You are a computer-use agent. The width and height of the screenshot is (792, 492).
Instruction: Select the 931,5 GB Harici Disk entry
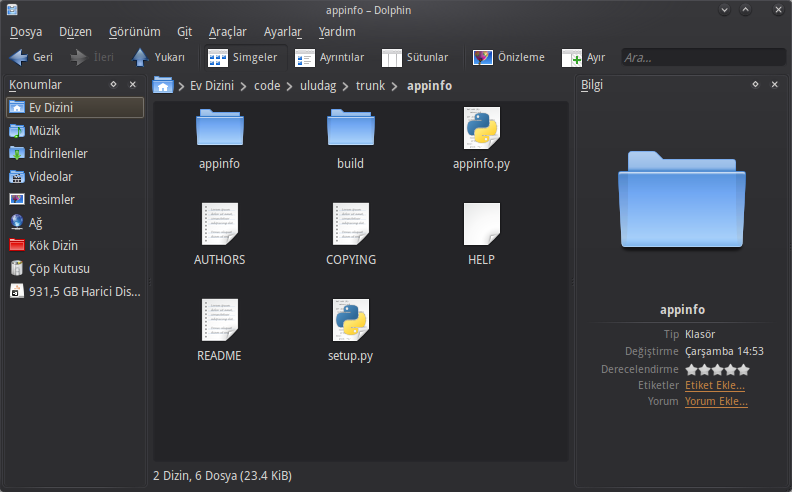pyautogui.click(x=75, y=291)
